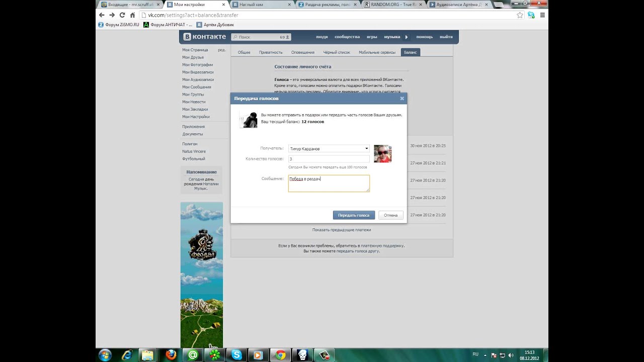This screenshot has width=644, height=362.
Task: Click the ред. link beside Моя Страница
Action: [222, 50]
